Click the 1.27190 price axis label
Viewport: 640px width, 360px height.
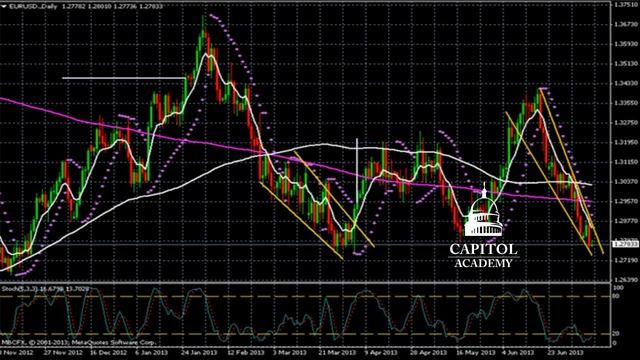(x=625, y=260)
